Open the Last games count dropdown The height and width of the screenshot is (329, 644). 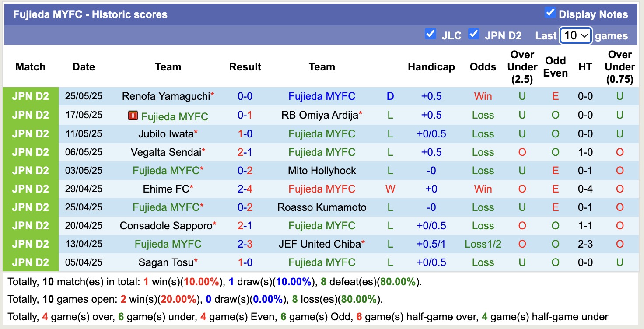(575, 35)
